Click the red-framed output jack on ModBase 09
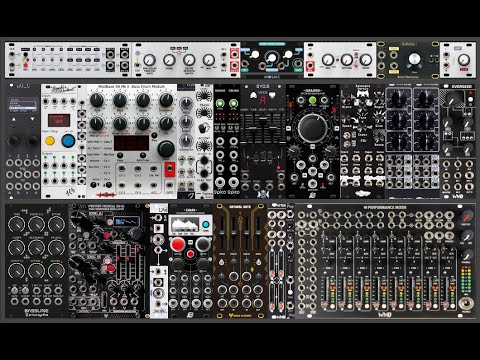This screenshot has width=480, height=360. coord(170,169)
